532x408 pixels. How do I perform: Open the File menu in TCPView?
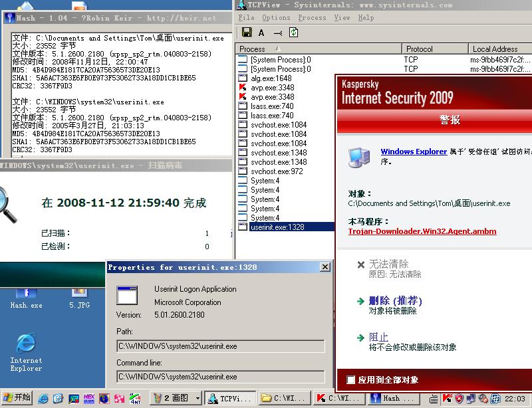click(246, 18)
